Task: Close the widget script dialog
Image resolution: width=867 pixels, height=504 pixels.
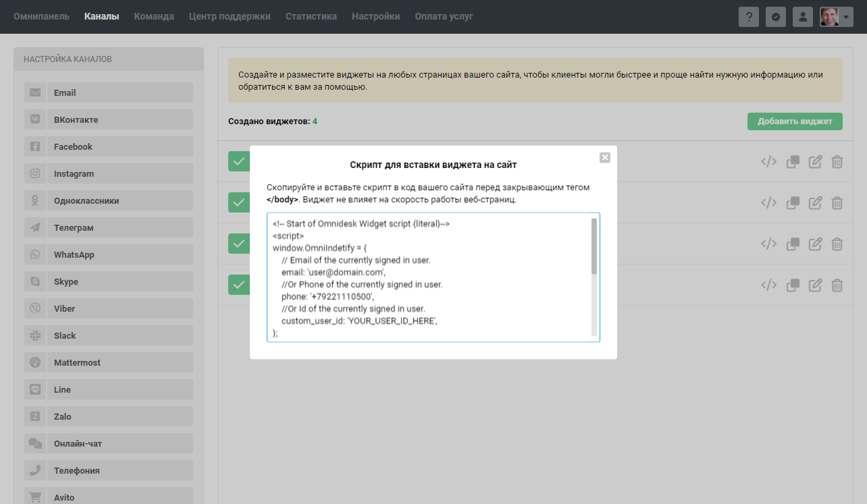Action: (x=604, y=158)
